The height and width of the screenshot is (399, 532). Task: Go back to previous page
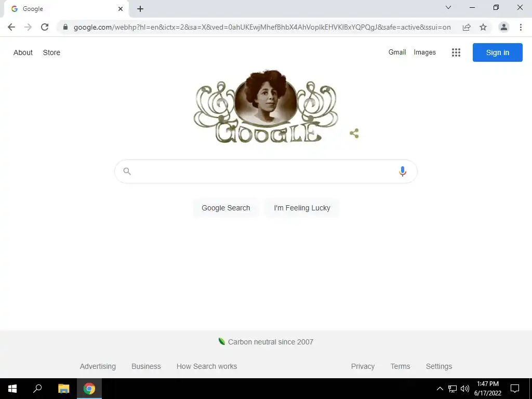pos(11,27)
